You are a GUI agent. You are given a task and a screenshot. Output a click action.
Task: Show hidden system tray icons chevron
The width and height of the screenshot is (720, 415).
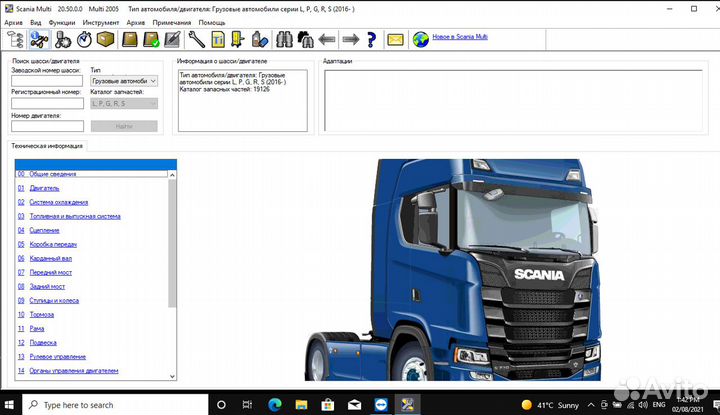coord(591,405)
